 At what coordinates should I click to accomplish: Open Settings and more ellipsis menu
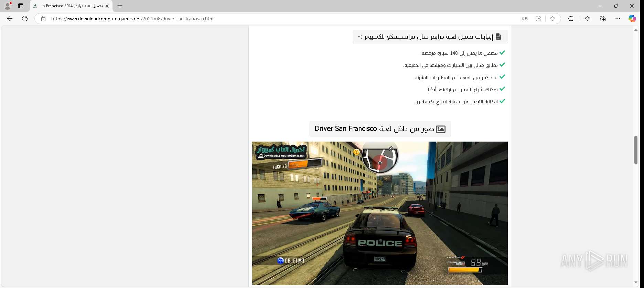[618, 19]
